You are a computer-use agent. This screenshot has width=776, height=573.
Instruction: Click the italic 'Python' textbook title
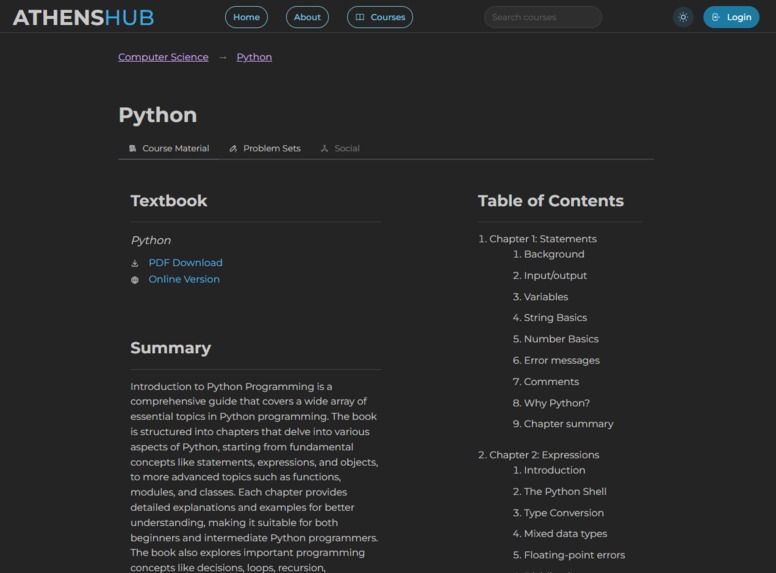point(151,240)
